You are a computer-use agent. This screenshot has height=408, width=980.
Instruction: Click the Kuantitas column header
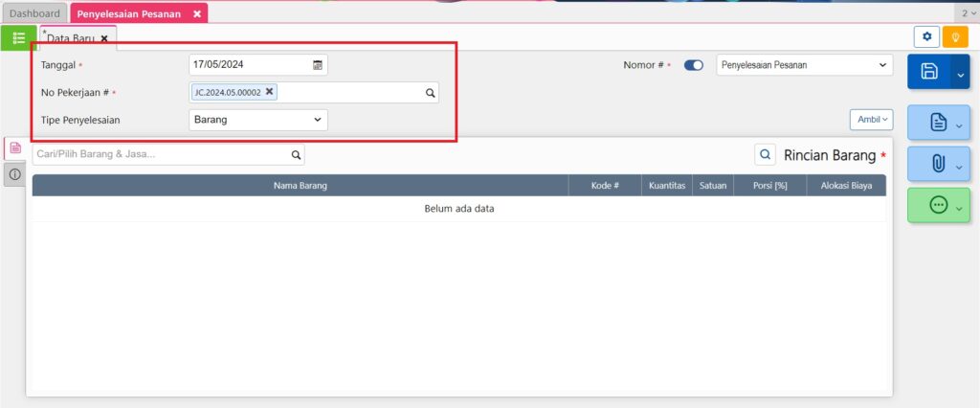(x=667, y=186)
